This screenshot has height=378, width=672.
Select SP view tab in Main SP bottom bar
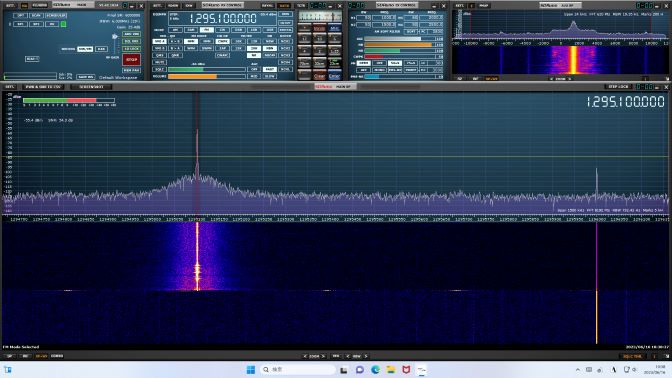tap(9, 356)
